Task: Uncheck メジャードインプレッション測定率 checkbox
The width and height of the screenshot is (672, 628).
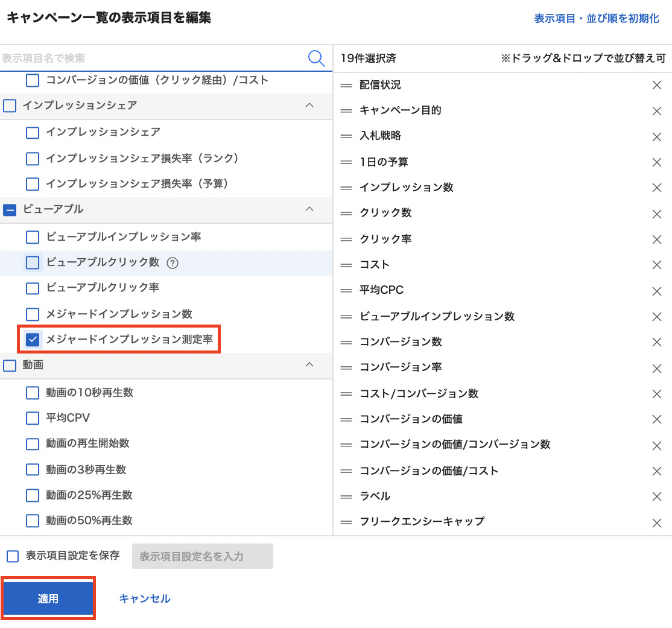Action: pyautogui.click(x=33, y=340)
